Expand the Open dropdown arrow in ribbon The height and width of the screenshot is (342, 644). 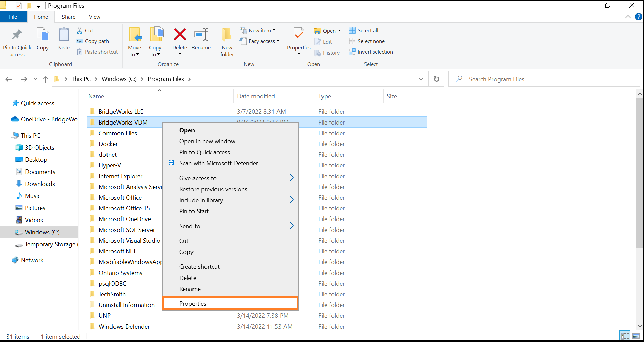pyautogui.click(x=339, y=31)
